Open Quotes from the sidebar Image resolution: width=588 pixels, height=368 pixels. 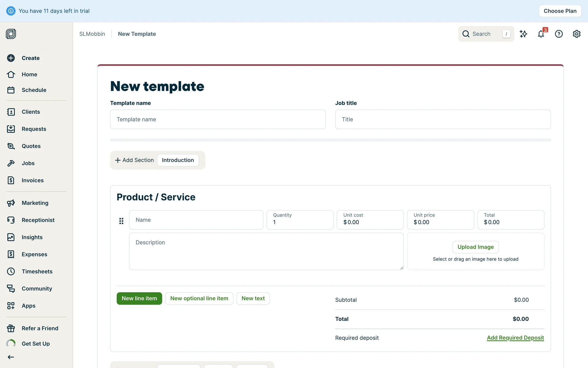[31, 146]
